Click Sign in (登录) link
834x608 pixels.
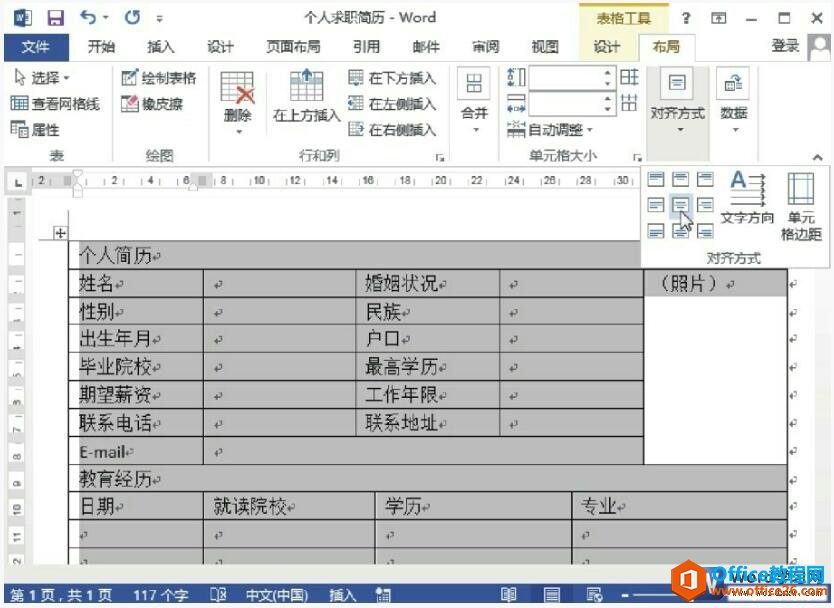click(x=785, y=46)
